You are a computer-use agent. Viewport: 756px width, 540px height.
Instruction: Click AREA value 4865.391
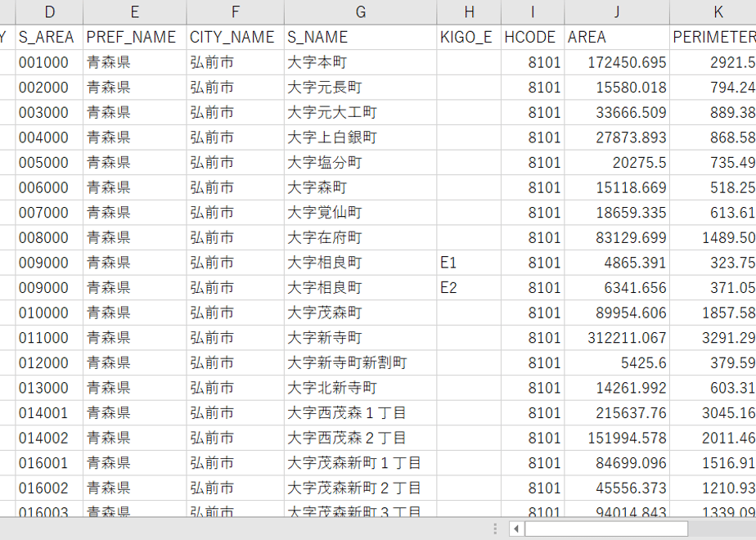tap(617, 263)
